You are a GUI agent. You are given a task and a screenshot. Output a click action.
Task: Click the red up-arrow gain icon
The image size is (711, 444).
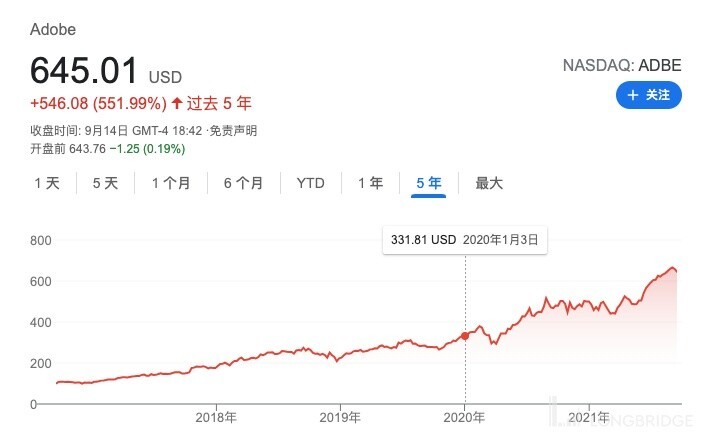click(177, 102)
